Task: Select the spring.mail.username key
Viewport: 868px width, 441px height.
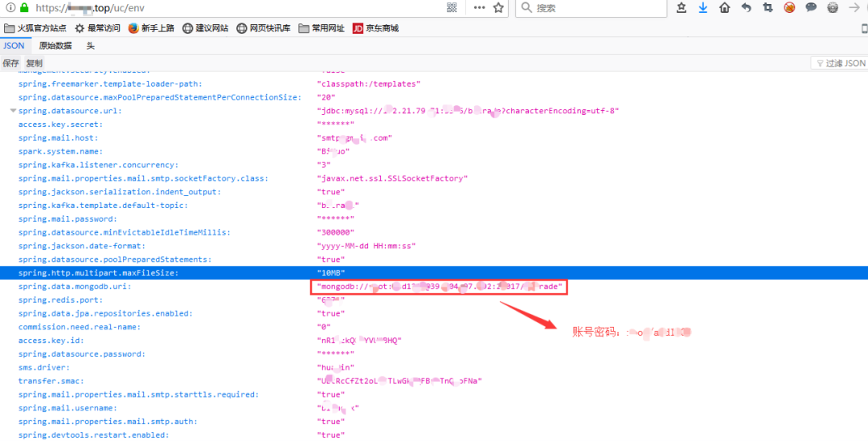Action: pyautogui.click(x=68, y=408)
